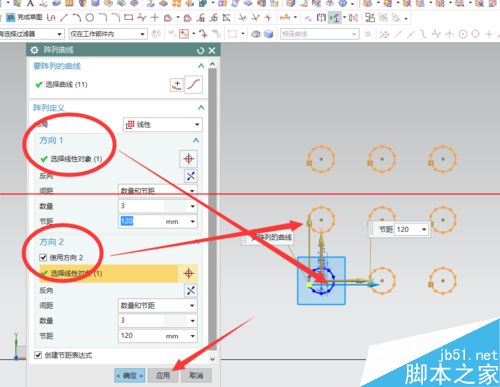Select the Quick Trim tool
500x387 pixels.
[242, 18]
